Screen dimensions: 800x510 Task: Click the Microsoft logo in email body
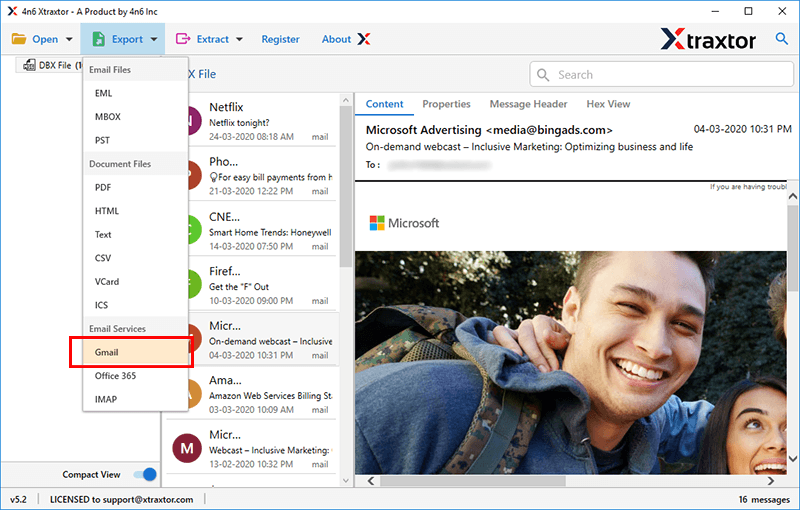404,223
